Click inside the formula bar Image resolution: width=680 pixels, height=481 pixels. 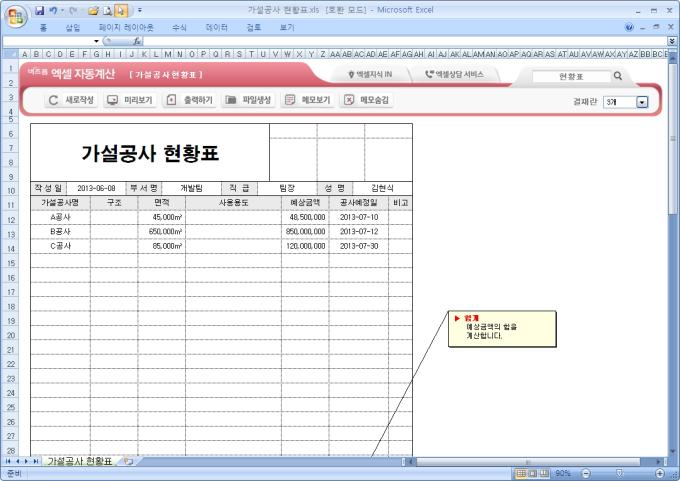[x=405, y=41]
